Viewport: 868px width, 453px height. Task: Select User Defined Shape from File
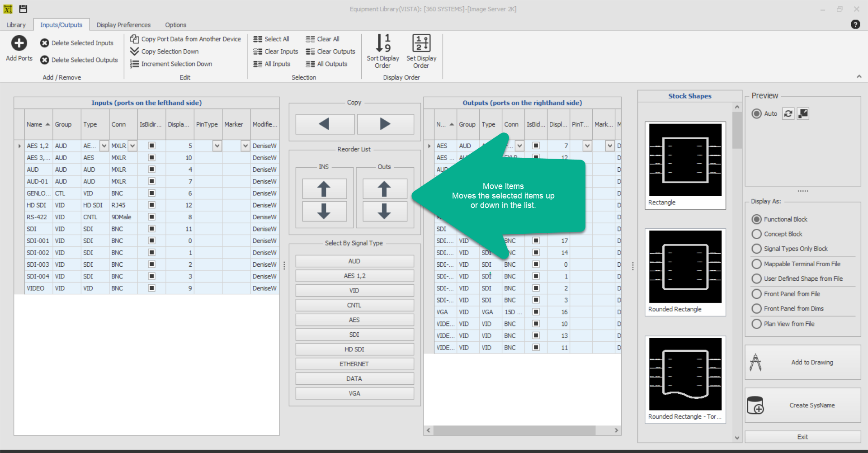(756, 278)
